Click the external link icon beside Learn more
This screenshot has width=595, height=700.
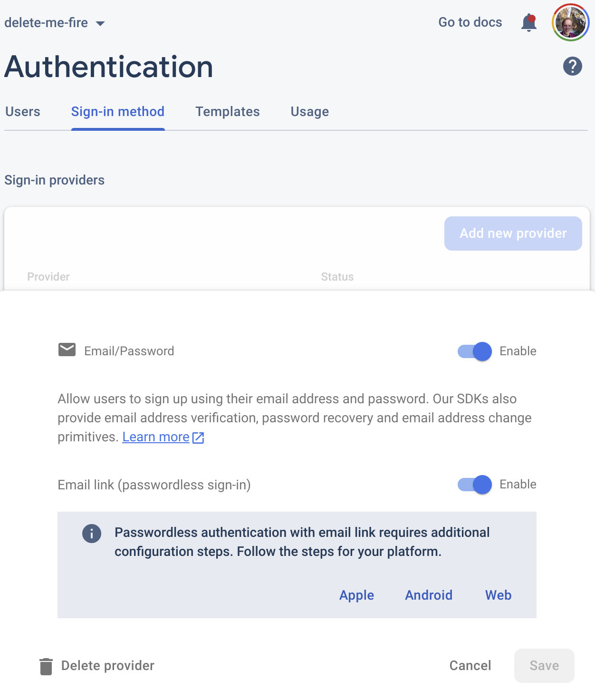[x=199, y=437]
